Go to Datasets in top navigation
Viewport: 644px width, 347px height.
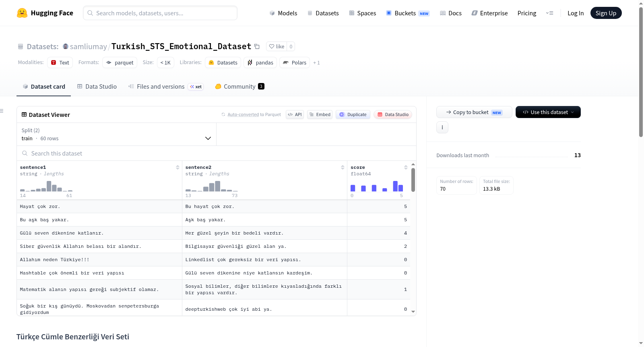(x=323, y=13)
